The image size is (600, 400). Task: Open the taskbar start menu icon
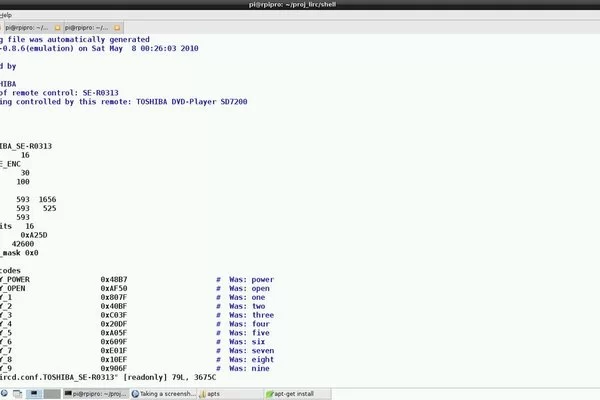click(x=4, y=393)
